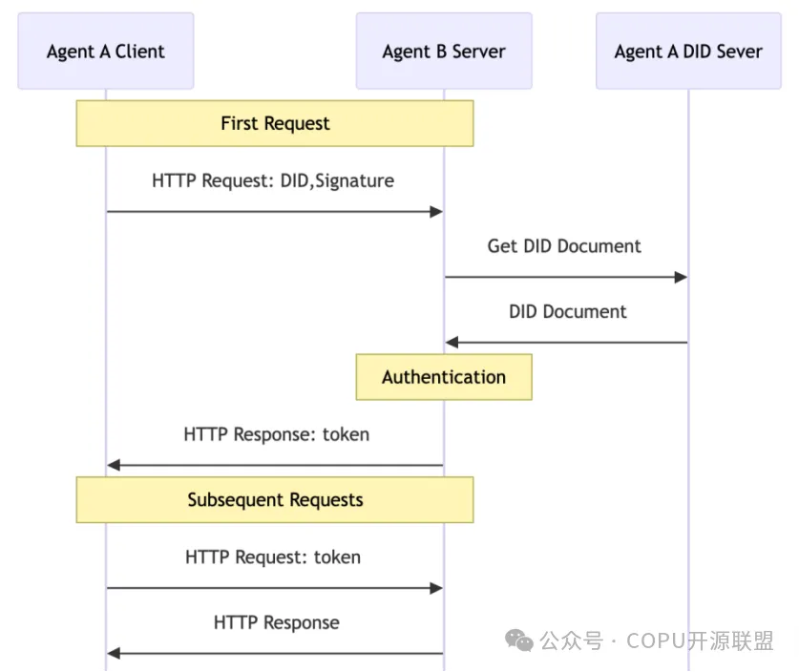799x672 pixels.
Task: Click the WeChat logo in the watermark
Action: click(x=519, y=640)
